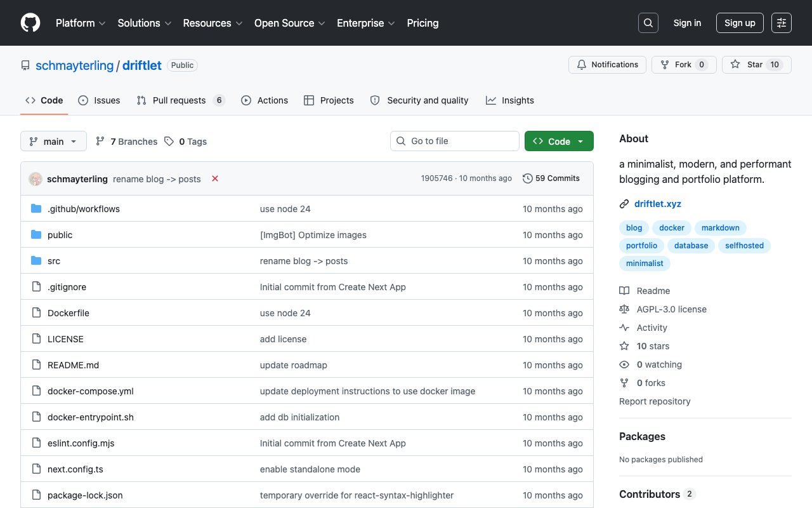
Task: Select the docker topic tag
Action: (672, 228)
